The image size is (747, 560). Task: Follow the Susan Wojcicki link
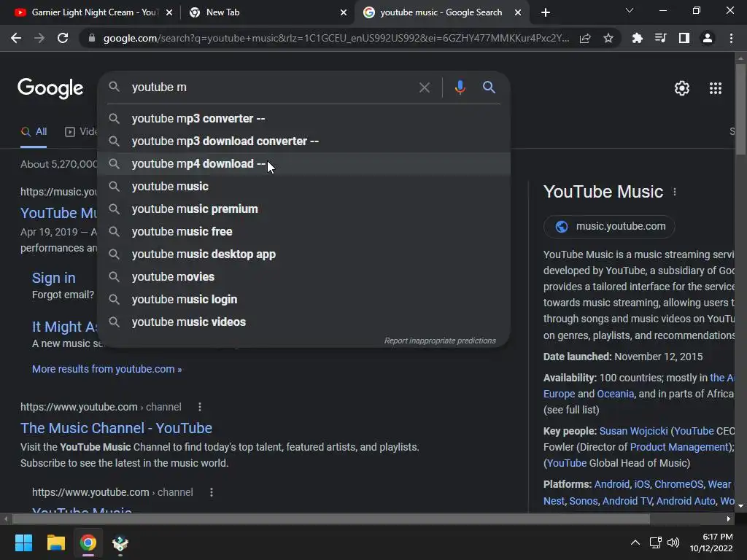coord(633,431)
